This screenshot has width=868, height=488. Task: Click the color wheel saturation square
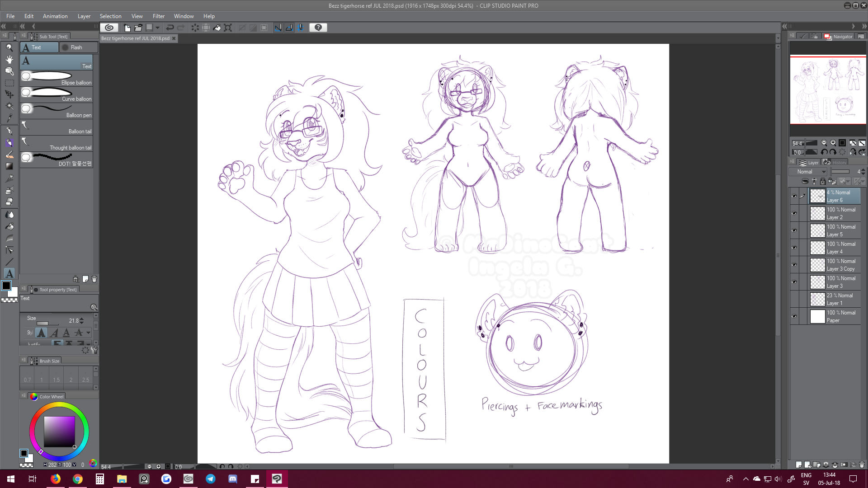coord(59,432)
